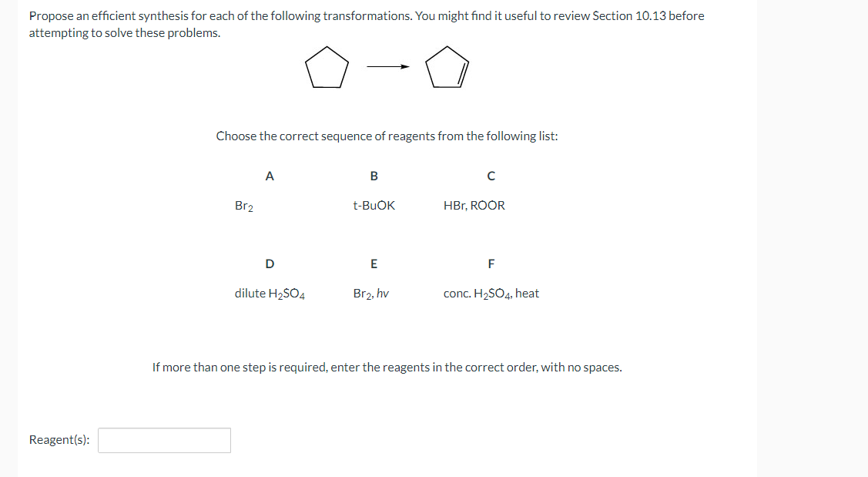
Task: Select reagent D labeled dilute H2SO4
Action: tap(269, 293)
